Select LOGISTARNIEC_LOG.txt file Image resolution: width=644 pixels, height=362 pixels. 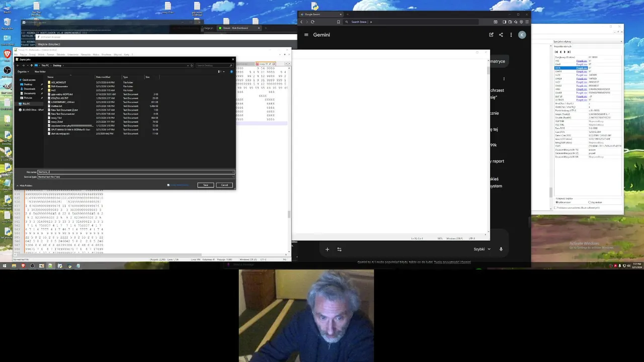62,102
